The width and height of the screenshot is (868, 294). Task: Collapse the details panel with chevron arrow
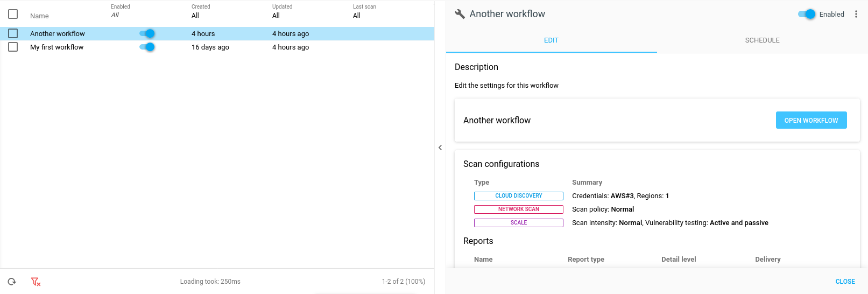tap(440, 148)
